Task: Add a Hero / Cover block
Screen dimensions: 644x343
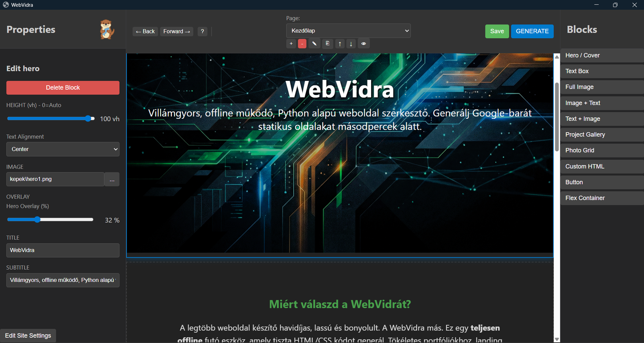Action: point(602,56)
